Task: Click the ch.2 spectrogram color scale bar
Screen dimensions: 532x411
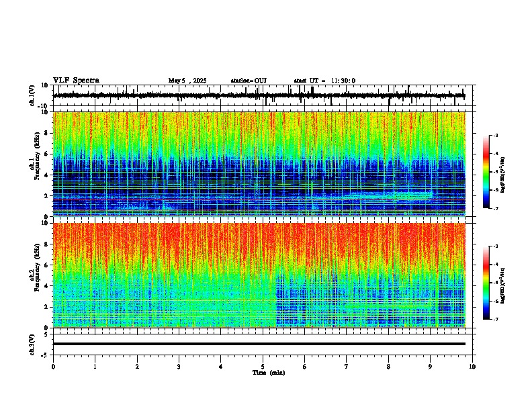Action: click(x=486, y=283)
